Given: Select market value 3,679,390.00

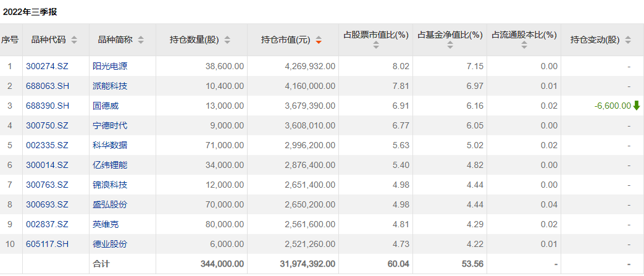Looking at the screenshot, I should tap(310, 106).
